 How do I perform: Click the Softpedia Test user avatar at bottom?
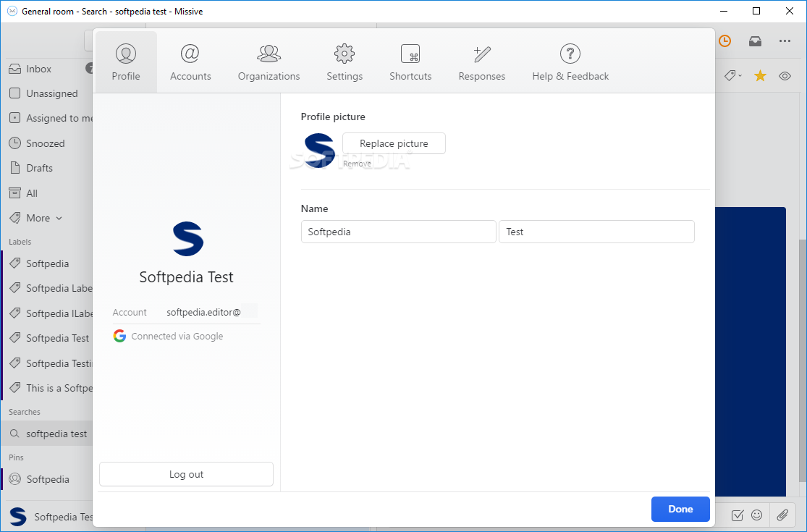click(18, 517)
